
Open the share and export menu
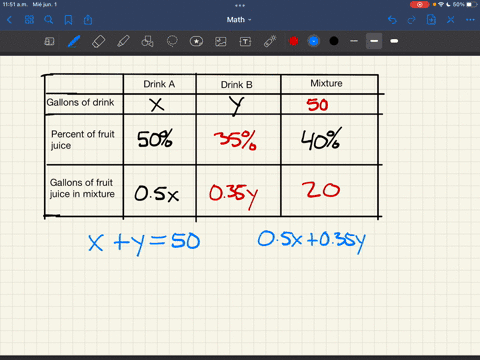coord(88,20)
